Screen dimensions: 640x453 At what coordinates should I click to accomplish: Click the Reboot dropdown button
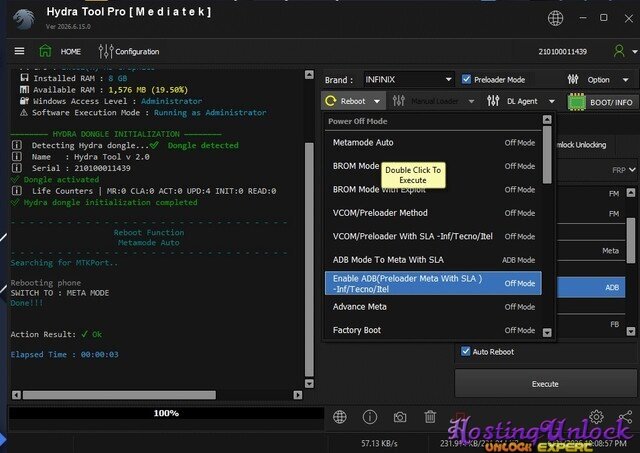[353, 101]
